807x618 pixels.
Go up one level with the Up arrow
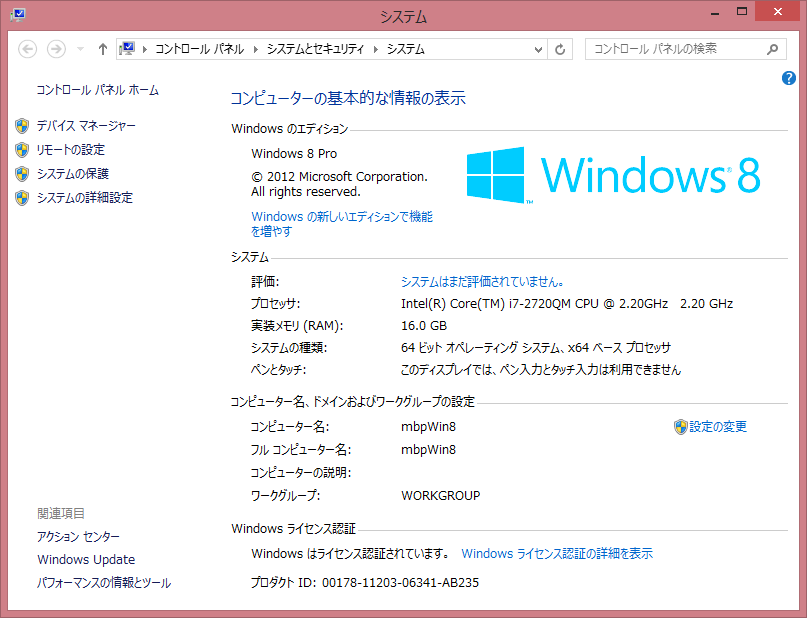click(102, 49)
